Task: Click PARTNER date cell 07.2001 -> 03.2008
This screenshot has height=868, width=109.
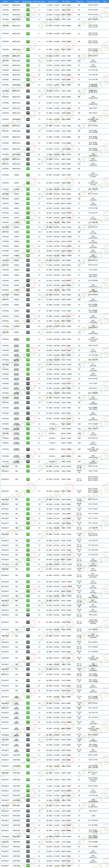Action: pyautogui.click(x=53, y=791)
